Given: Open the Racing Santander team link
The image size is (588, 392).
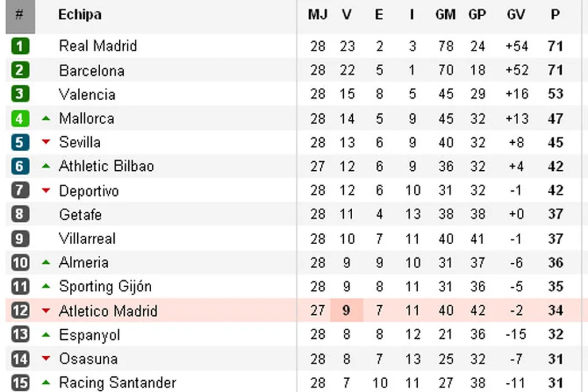Looking at the screenshot, I should click(x=117, y=383).
